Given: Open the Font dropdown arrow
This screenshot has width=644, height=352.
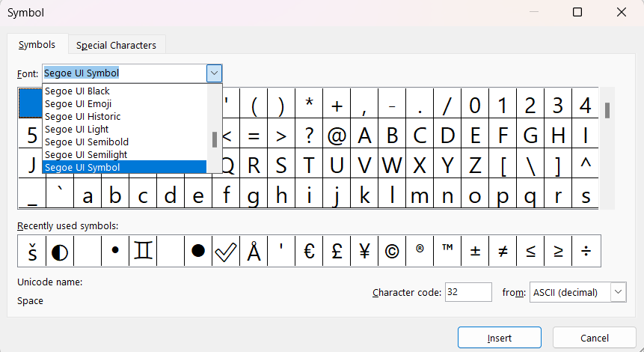Looking at the screenshot, I should coord(214,73).
